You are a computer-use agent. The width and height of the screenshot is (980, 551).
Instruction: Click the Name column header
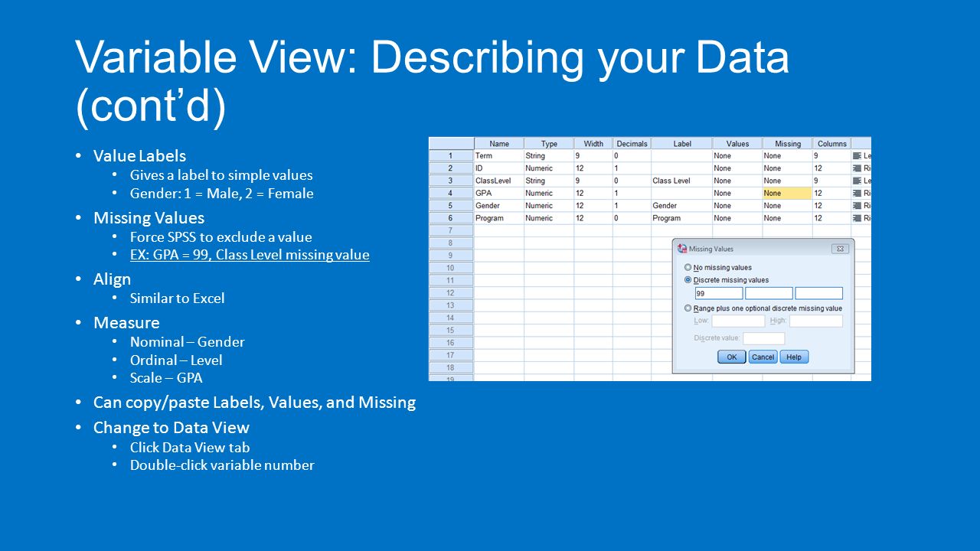(x=499, y=143)
